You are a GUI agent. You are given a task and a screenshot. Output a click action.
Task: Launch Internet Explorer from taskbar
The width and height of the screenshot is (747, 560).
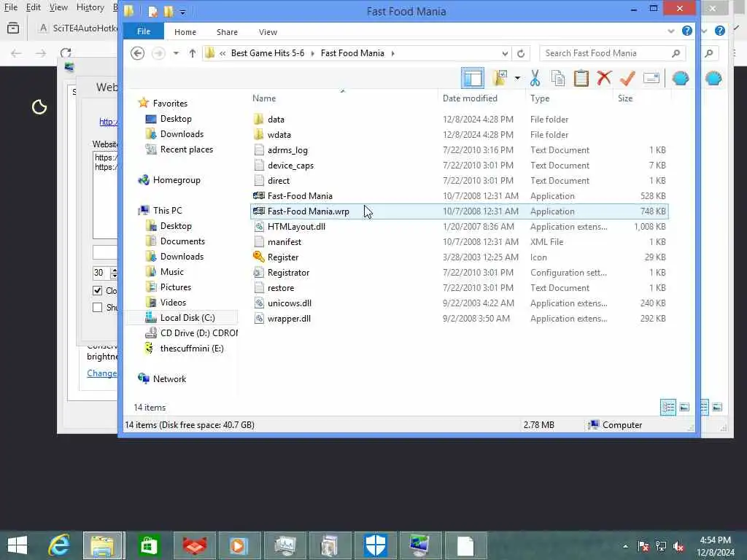(59, 545)
